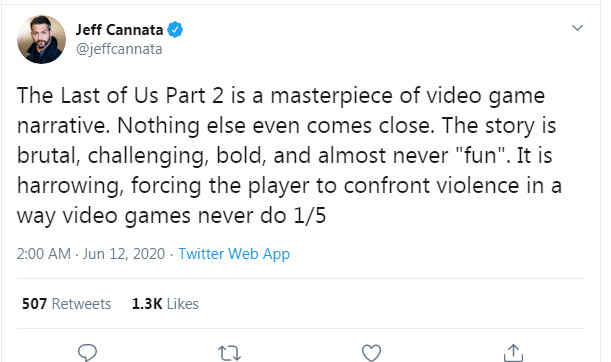
Task: Like the tweet with the heart icon
Action: [x=371, y=353]
